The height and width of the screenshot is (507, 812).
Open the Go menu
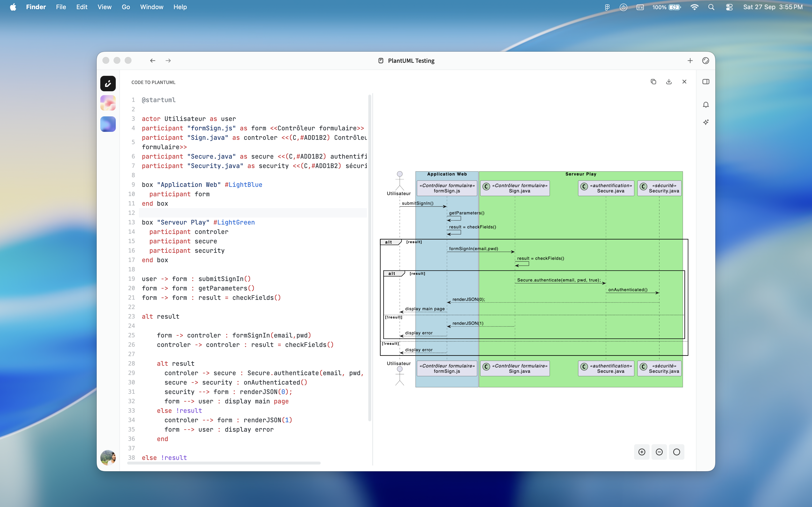pyautogui.click(x=126, y=7)
